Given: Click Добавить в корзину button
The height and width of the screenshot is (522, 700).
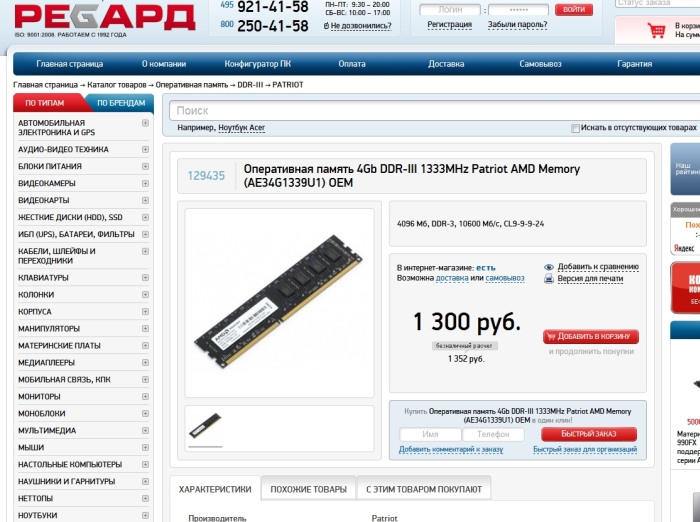Looking at the screenshot, I should pyautogui.click(x=591, y=336).
